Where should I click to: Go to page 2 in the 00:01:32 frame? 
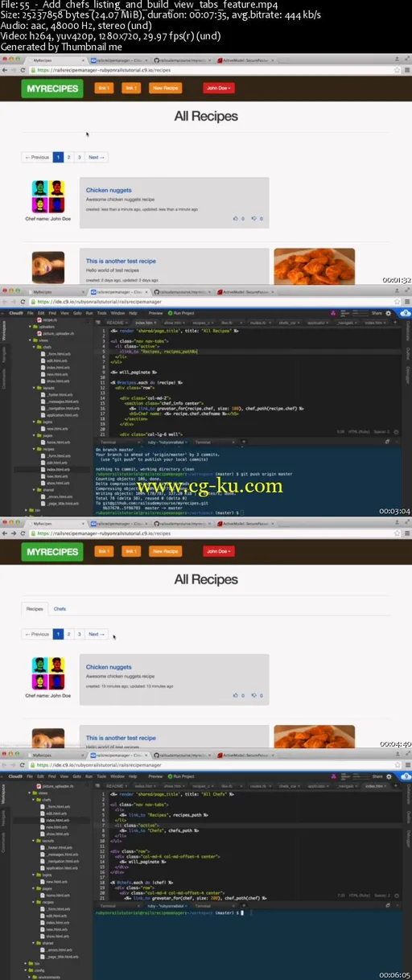pos(68,157)
